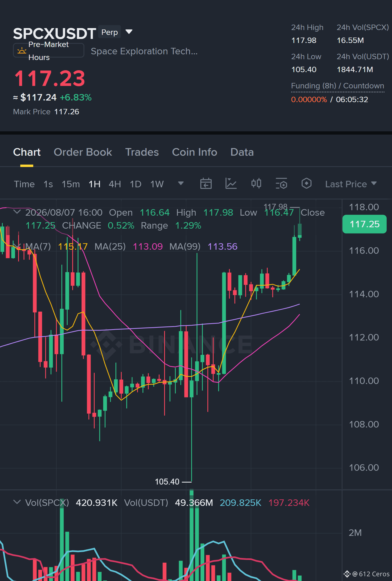392x581 pixels.
Task: Click the +6.83% change value
Action: [x=76, y=97]
